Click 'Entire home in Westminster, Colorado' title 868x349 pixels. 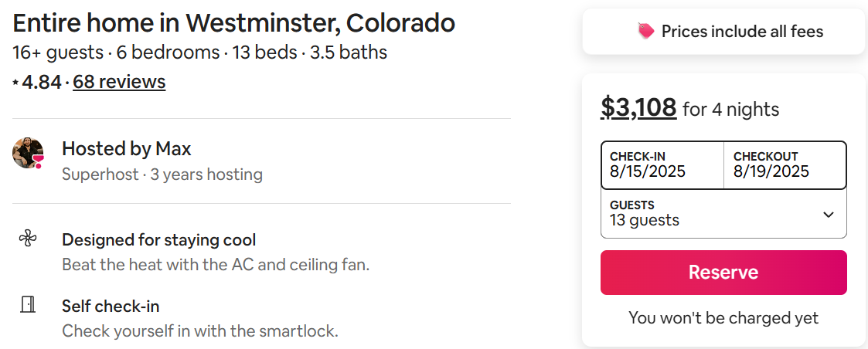pyautogui.click(x=233, y=23)
